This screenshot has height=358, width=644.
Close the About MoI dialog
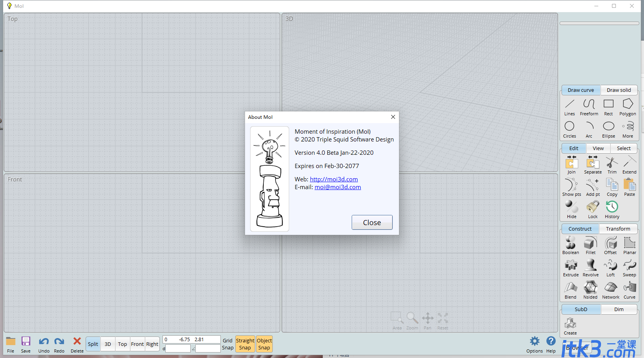point(372,222)
